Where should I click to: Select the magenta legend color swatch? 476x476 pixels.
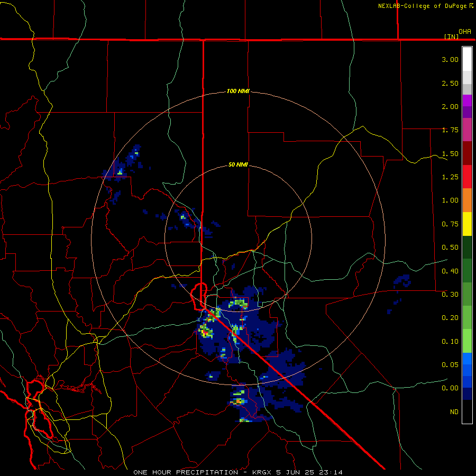click(467, 100)
